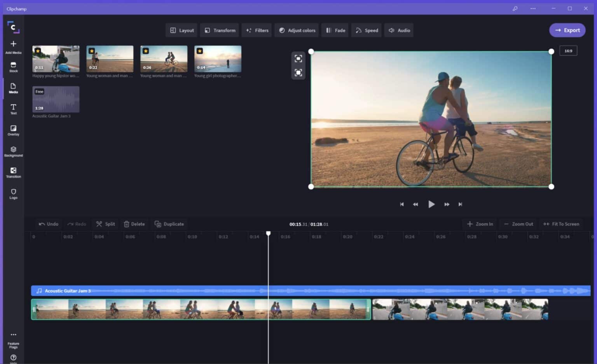Open the Background panel
Viewport: 597px width, 364px height.
click(13, 152)
